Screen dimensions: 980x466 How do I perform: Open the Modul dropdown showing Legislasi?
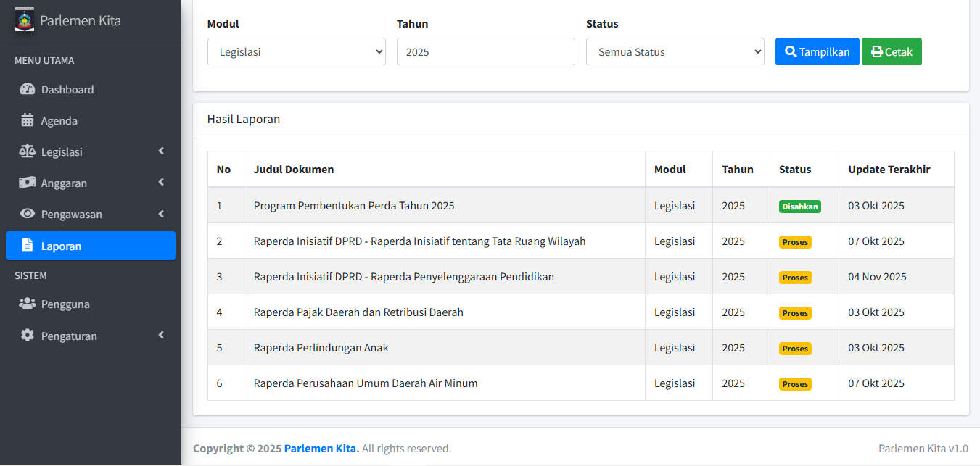(296, 51)
